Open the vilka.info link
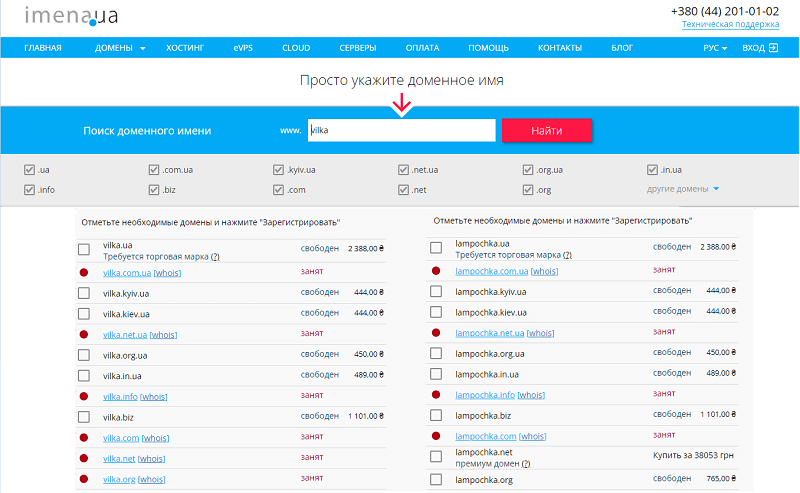This screenshot has height=493, width=800. [120, 397]
